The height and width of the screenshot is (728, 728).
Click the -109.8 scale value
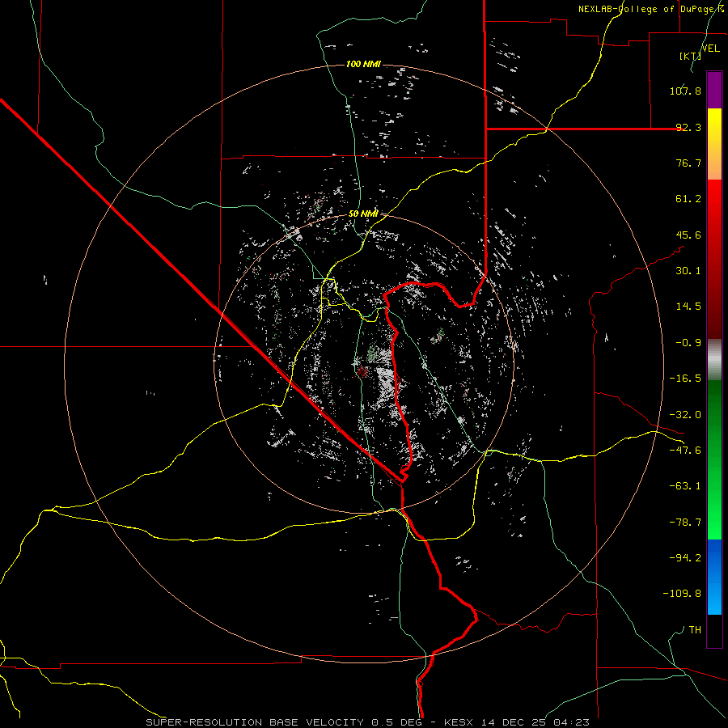[x=682, y=594]
